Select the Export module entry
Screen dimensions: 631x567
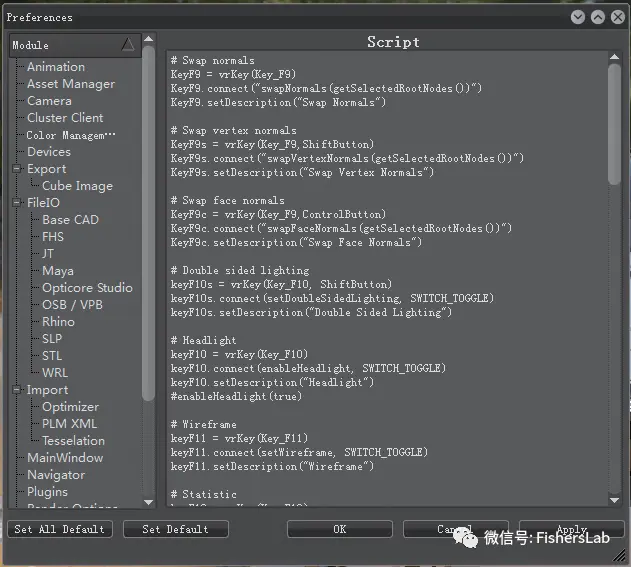point(46,169)
